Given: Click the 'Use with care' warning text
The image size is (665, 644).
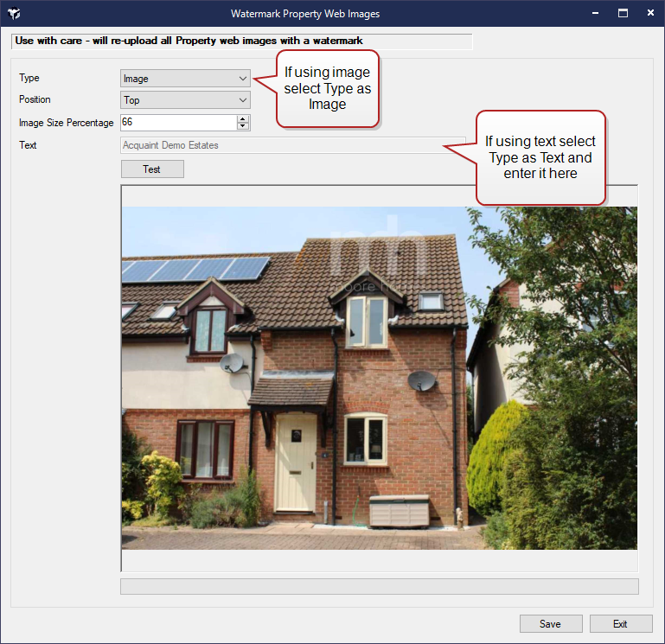Looking at the screenshot, I should pos(189,41).
